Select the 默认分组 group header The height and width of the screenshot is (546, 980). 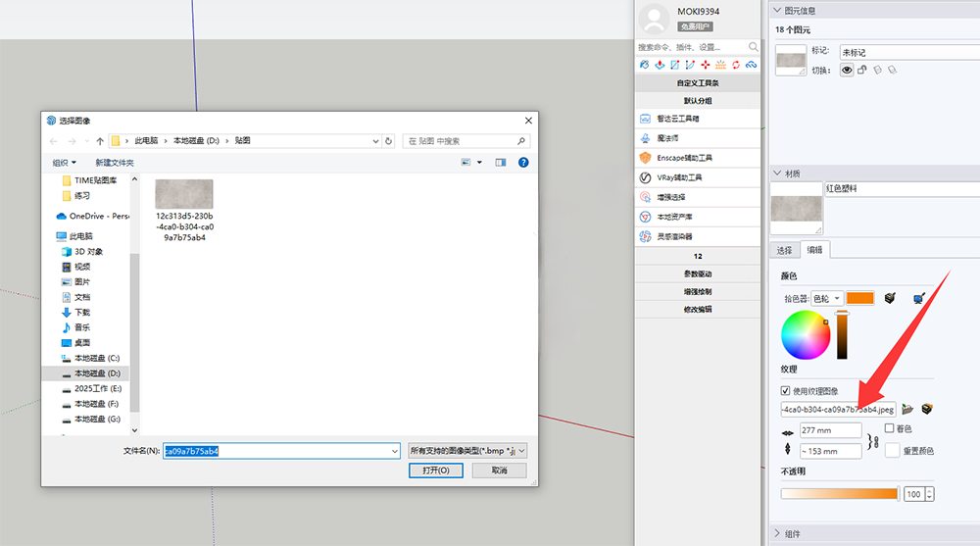[x=698, y=101]
